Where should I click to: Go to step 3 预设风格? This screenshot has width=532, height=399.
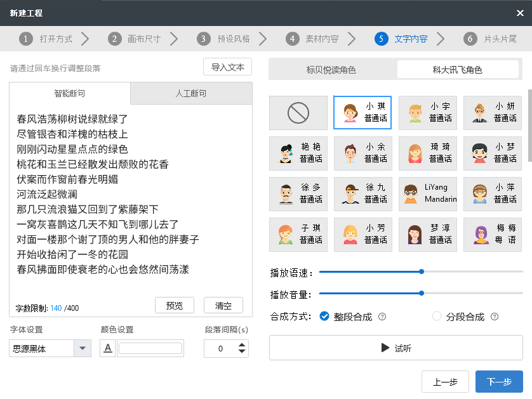tap(223, 39)
